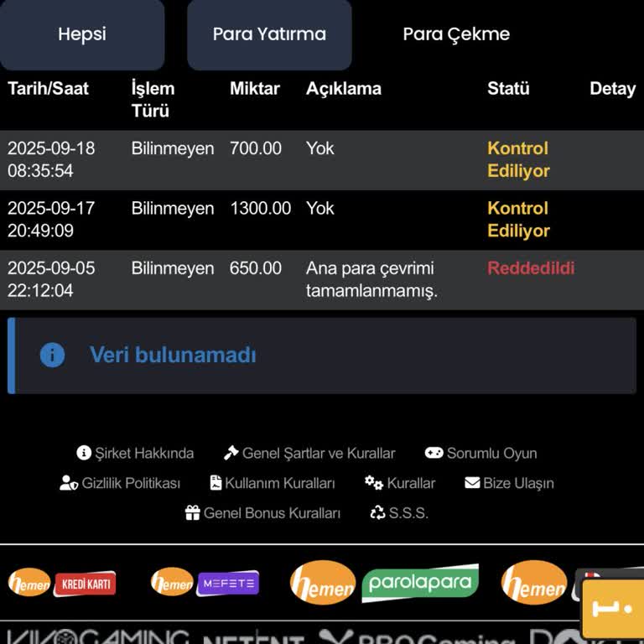This screenshot has width=644, height=644.
Task: Click the İşlem Türü column header
Action: [153, 100]
